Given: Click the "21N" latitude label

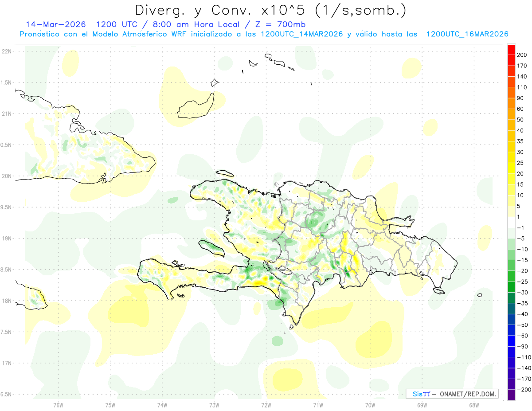Looking at the screenshot, I should (x=7, y=114).
